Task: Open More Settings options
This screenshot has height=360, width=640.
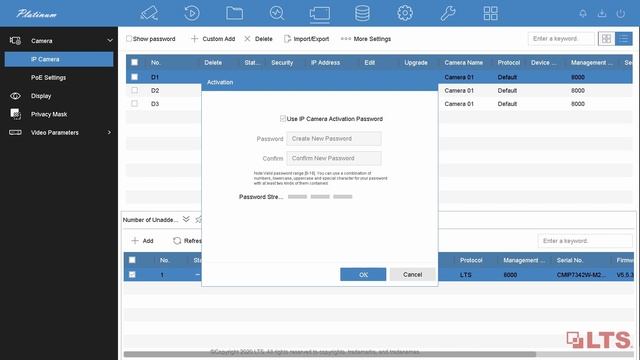Action: tap(366, 39)
